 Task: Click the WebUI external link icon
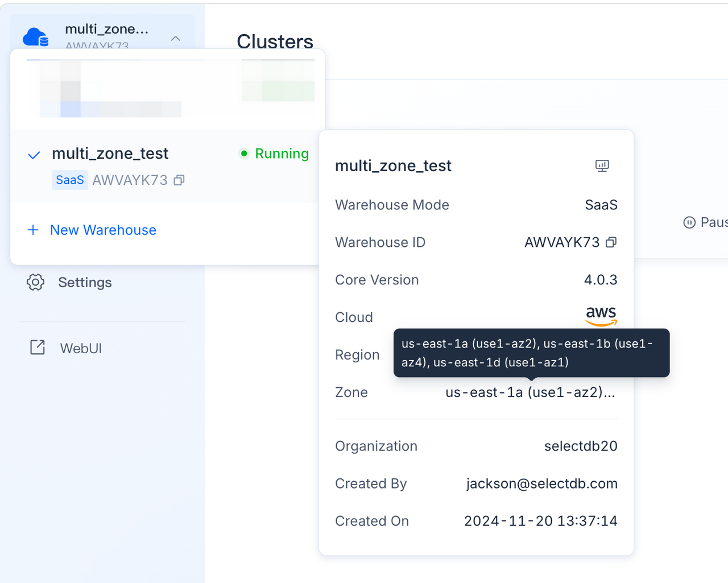tap(38, 348)
